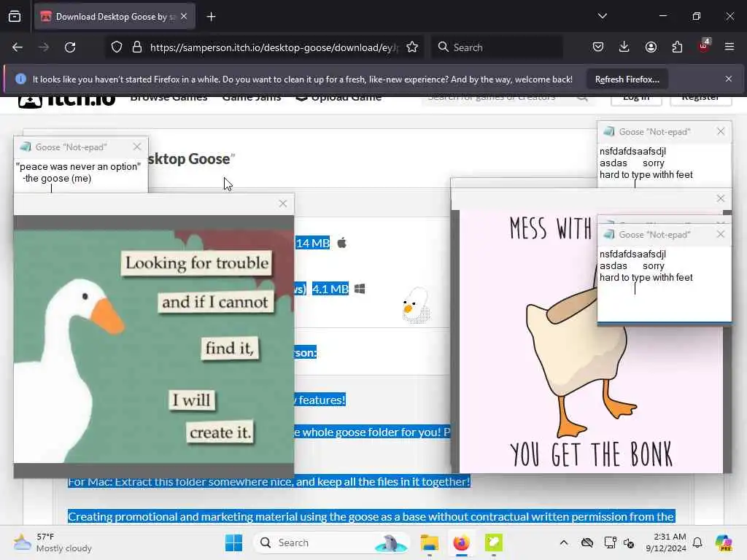Close the MESS WITH THE HONK meme window

pyautogui.click(x=721, y=198)
